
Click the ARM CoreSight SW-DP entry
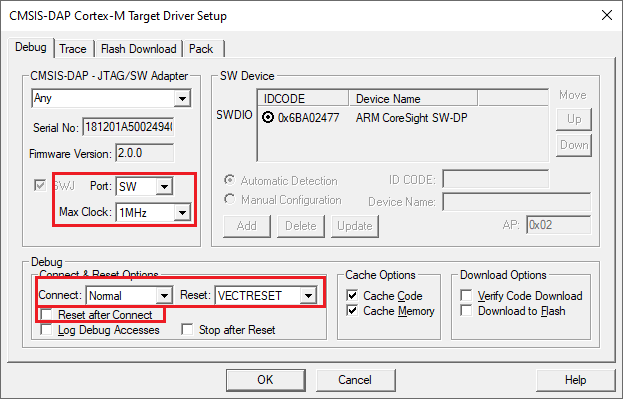(x=411, y=118)
